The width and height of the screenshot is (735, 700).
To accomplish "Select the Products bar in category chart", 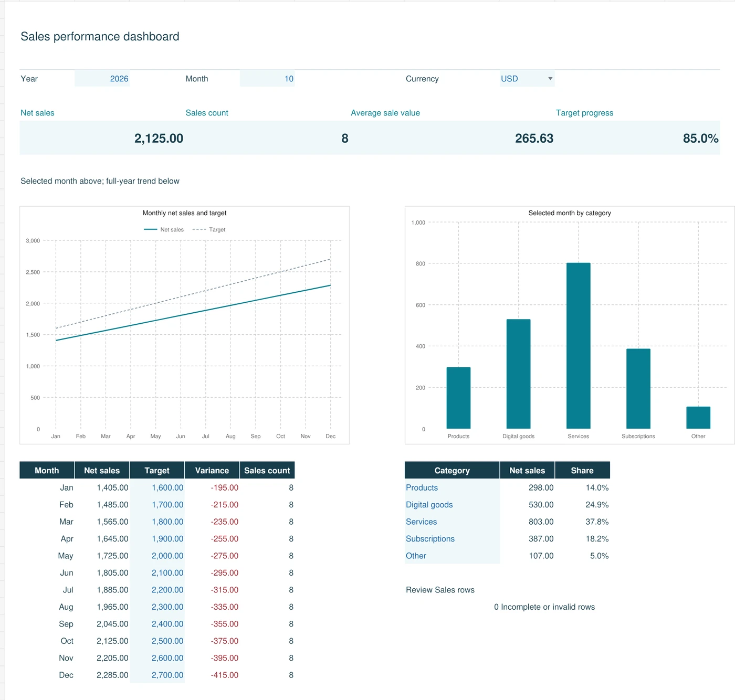I will pos(458,398).
